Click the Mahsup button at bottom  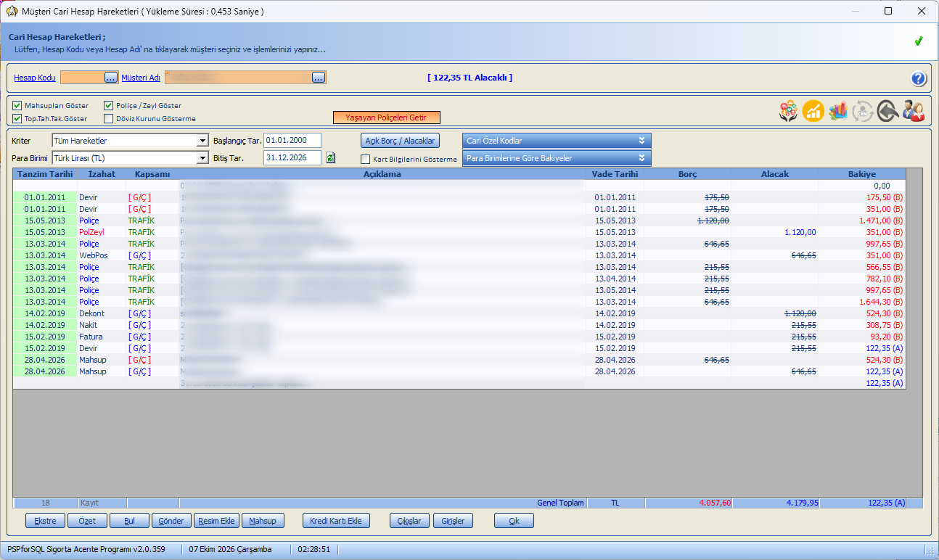pos(263,521)
